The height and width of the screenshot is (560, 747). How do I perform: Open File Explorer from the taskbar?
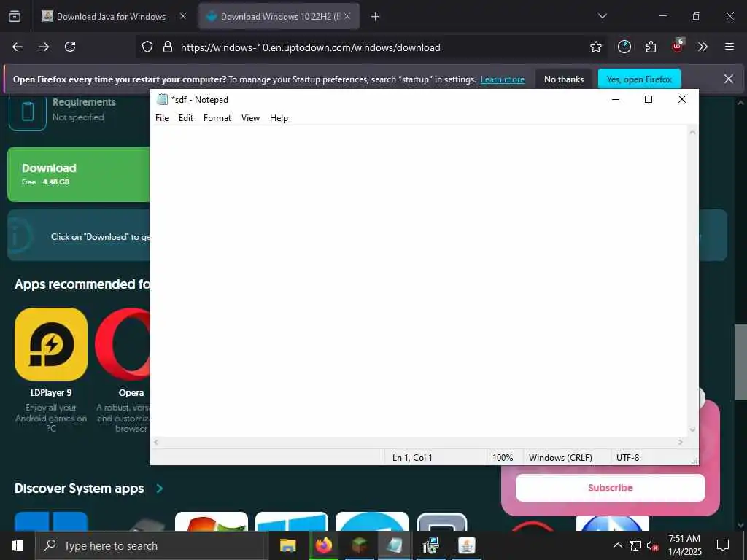pos(287,545)
